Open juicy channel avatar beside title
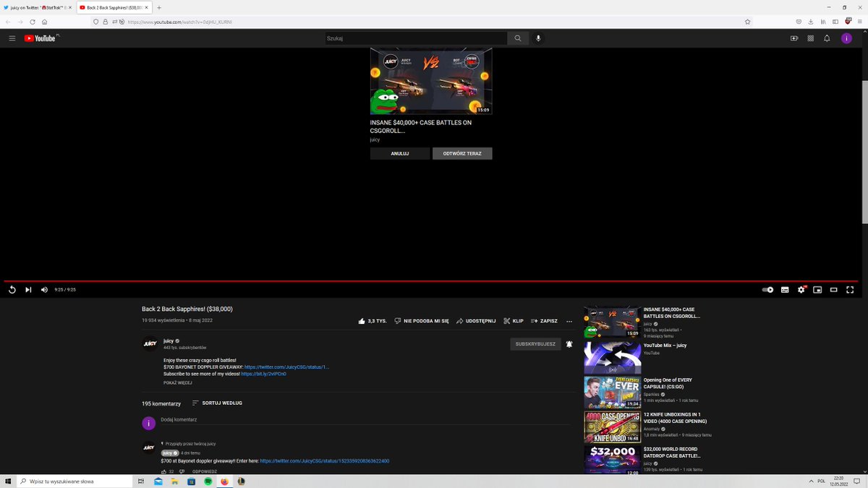The image size is (868, 488). (150, 344)
